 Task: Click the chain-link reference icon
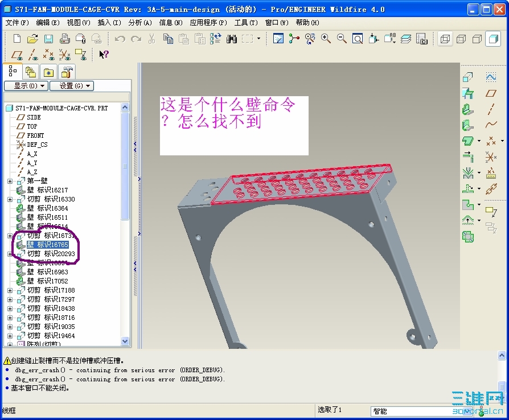click(491, 189)
